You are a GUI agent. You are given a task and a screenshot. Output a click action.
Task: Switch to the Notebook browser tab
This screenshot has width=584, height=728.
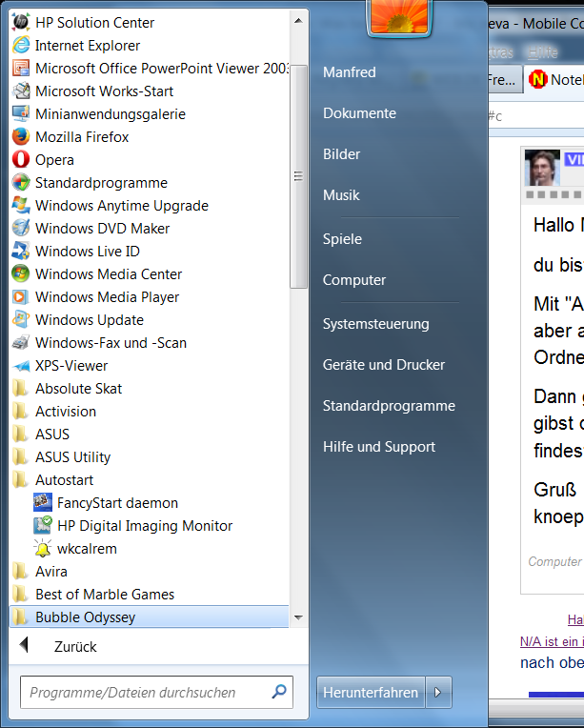tap(554, 79)
